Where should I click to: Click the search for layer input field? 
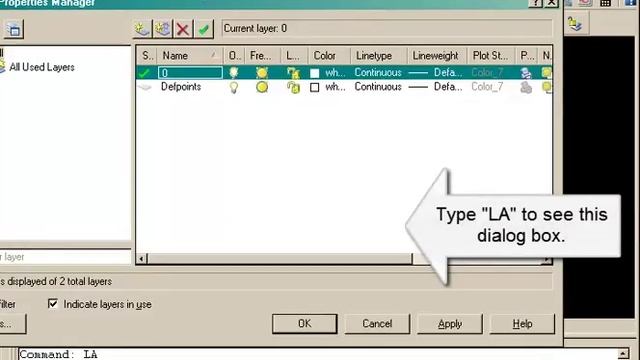[65, 257]
